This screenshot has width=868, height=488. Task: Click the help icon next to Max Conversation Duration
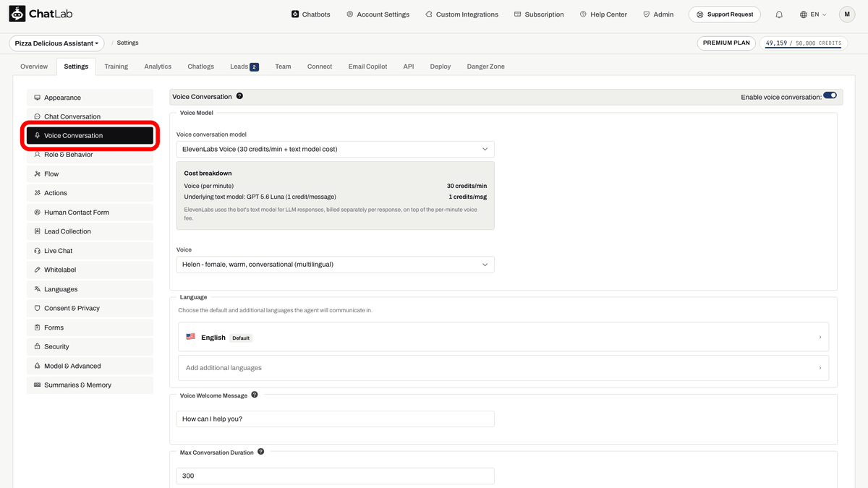tap(261, 452)
